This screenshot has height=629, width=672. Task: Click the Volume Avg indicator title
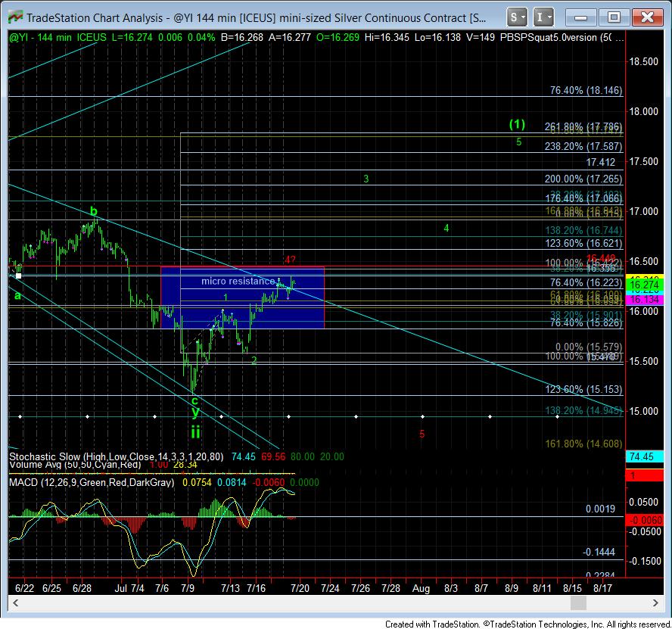pos(75,466)
